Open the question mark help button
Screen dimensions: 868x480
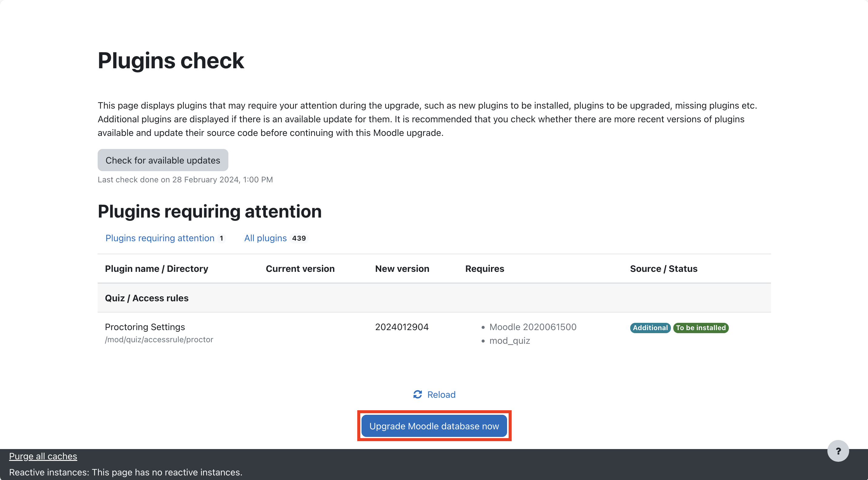coord(838,451)
